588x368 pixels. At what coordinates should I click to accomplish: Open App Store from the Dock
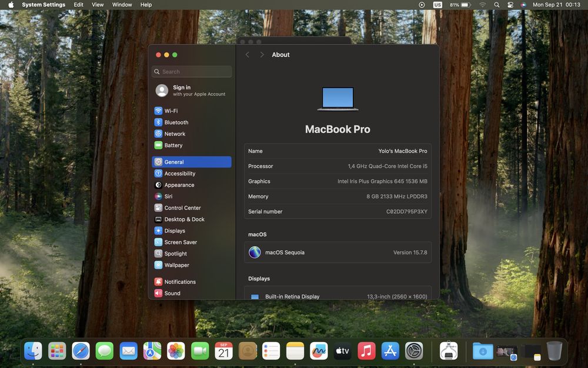(x=390, y=352)
